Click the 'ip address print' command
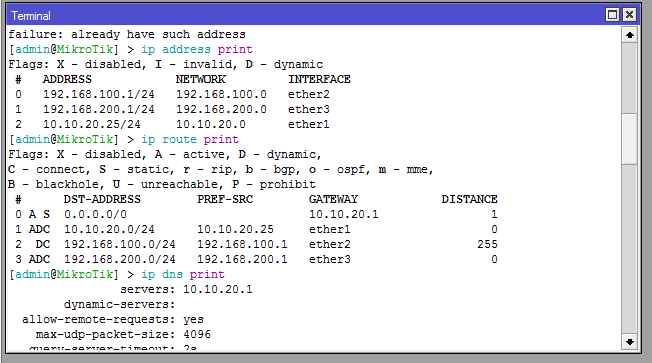This screenshot has height=363, width=652. pyautogui.click(x=197, y=49)
